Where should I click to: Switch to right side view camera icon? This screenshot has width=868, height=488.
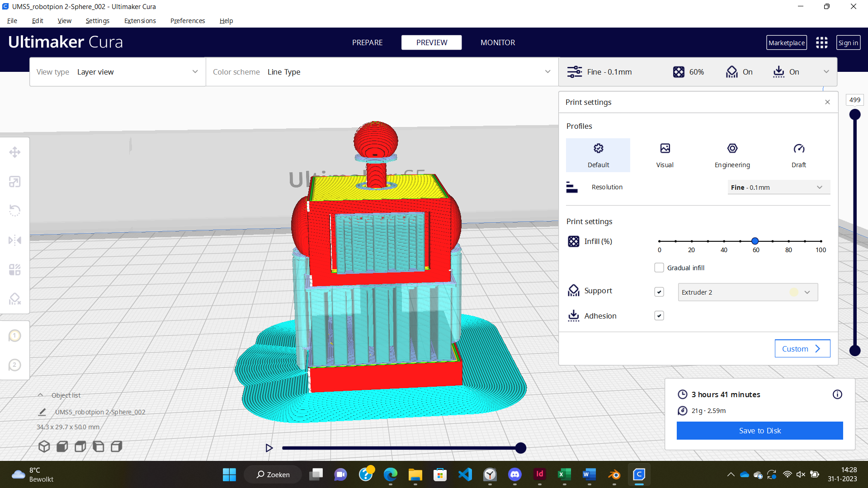116,446
